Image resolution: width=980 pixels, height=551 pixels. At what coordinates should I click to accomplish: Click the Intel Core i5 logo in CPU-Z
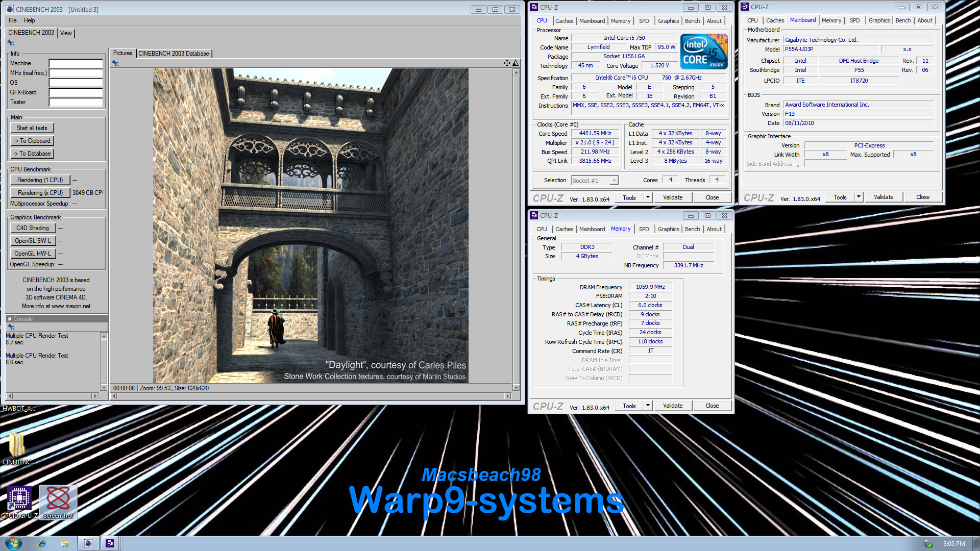click(704, 52)
